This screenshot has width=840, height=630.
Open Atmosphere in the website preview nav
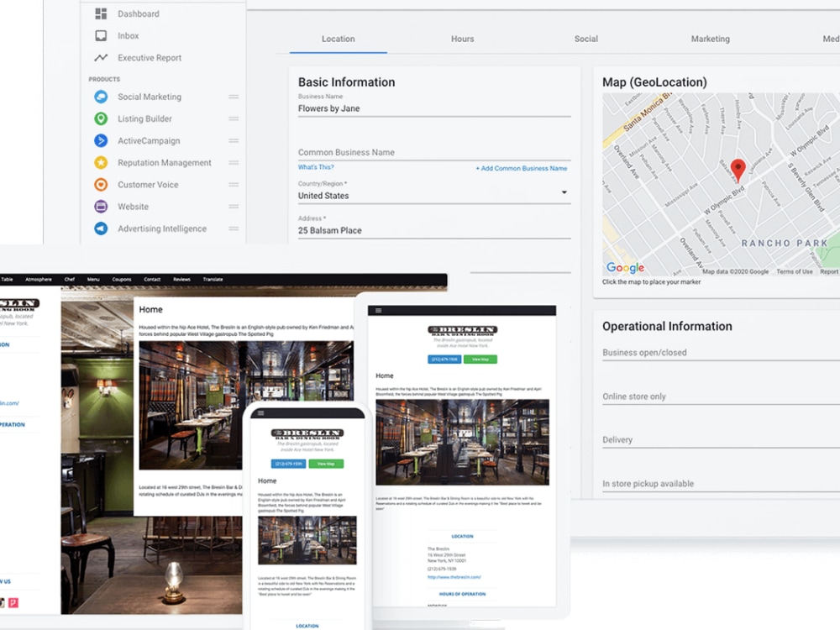click(x=39, y=279)
